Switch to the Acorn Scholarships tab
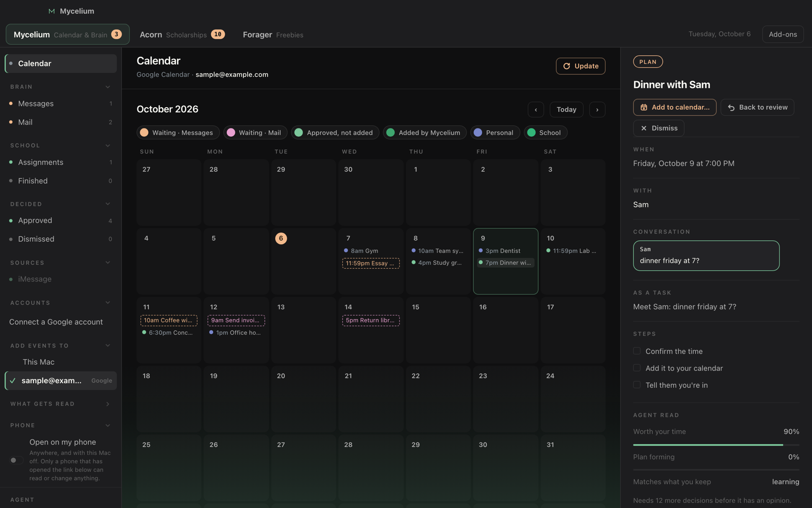 182,35
